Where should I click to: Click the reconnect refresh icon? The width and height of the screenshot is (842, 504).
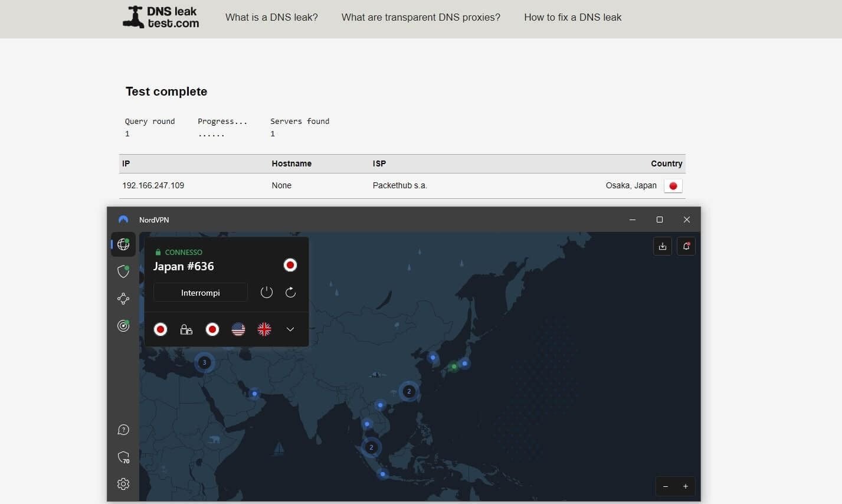click(291, 293)
